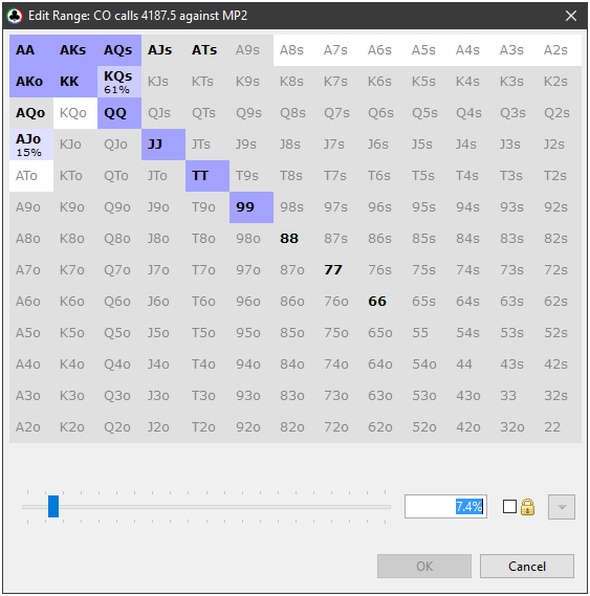Click the Cancel button
Image resolution: width=590 pixels, height=596 pixels.
tap(527, 566)
